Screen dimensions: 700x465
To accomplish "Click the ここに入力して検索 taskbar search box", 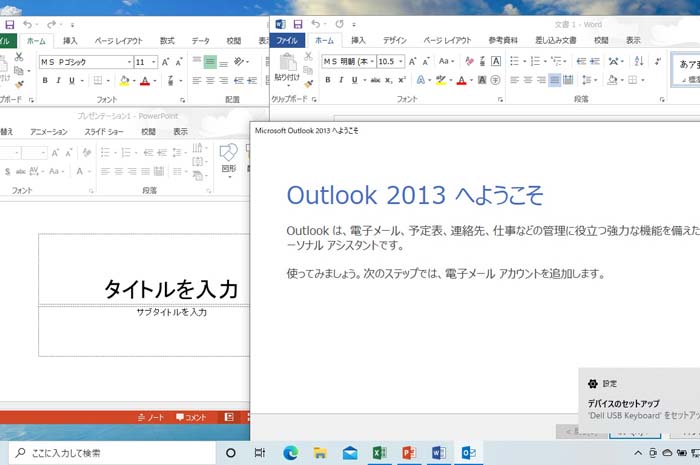I will (x=112, y=453).
